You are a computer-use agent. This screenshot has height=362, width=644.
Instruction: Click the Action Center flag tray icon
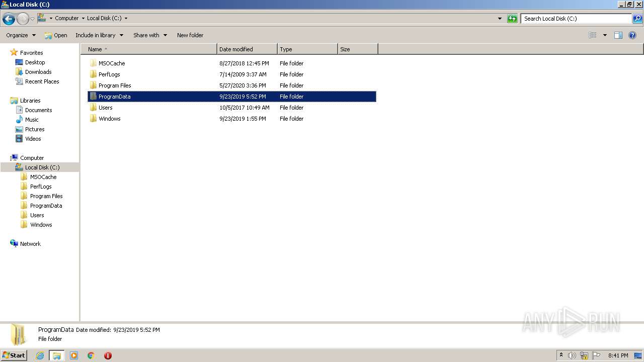pos(596,355)
